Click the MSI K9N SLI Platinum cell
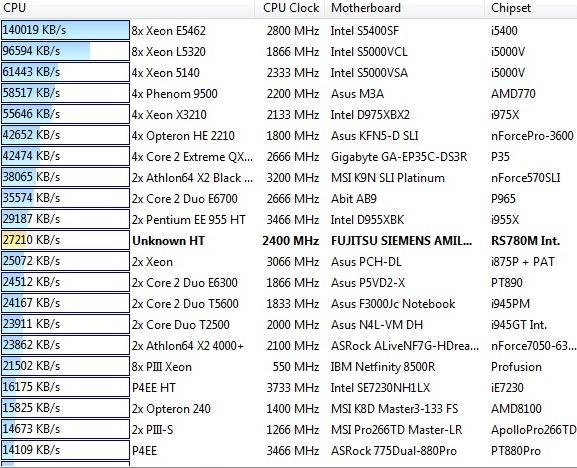 (x=387, y=177)
